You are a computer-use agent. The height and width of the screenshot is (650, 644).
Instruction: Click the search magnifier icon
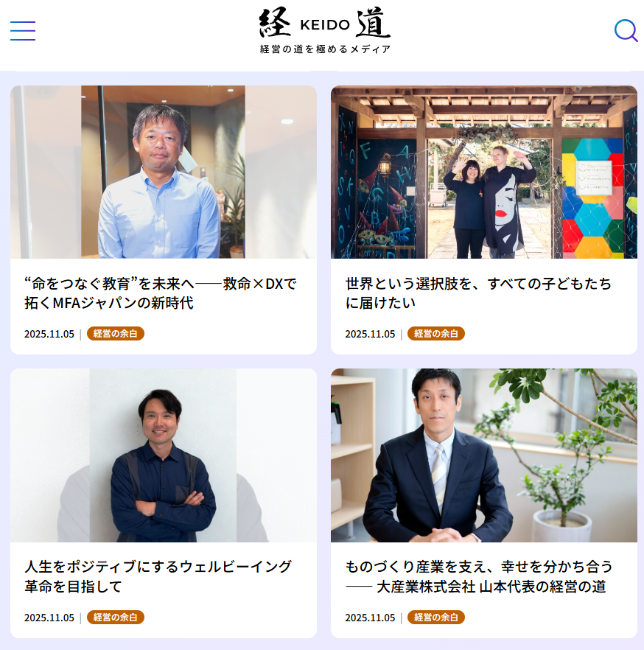[626, 31]
